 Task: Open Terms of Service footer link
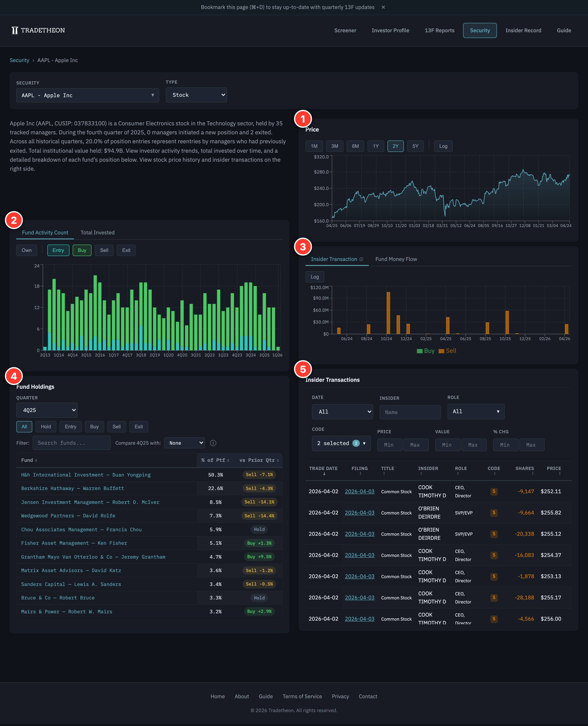[302, 696]
